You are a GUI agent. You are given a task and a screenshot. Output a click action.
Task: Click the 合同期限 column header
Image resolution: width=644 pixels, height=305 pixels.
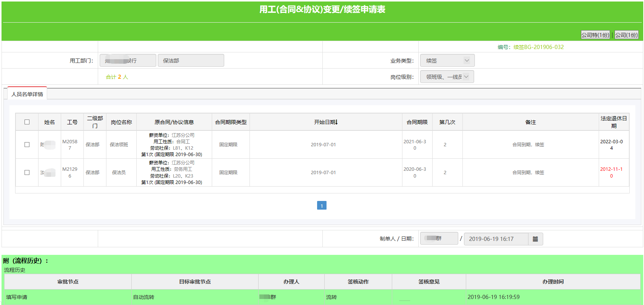[417, 122]
